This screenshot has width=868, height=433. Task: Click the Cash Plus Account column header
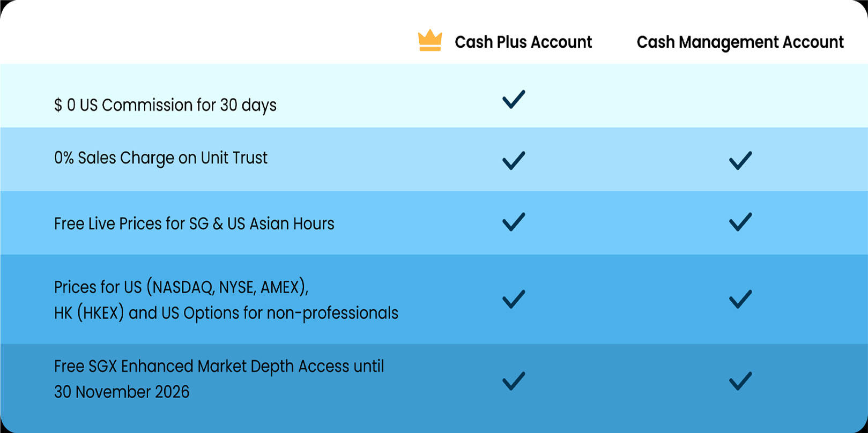click(x=523, y=42)
